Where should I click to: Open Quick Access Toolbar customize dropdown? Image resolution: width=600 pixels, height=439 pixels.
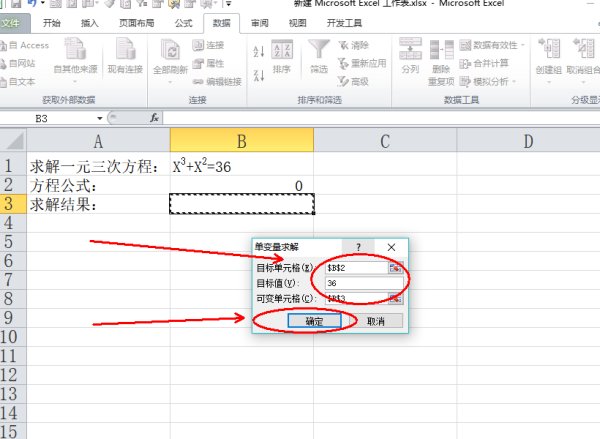pos(228,4)
